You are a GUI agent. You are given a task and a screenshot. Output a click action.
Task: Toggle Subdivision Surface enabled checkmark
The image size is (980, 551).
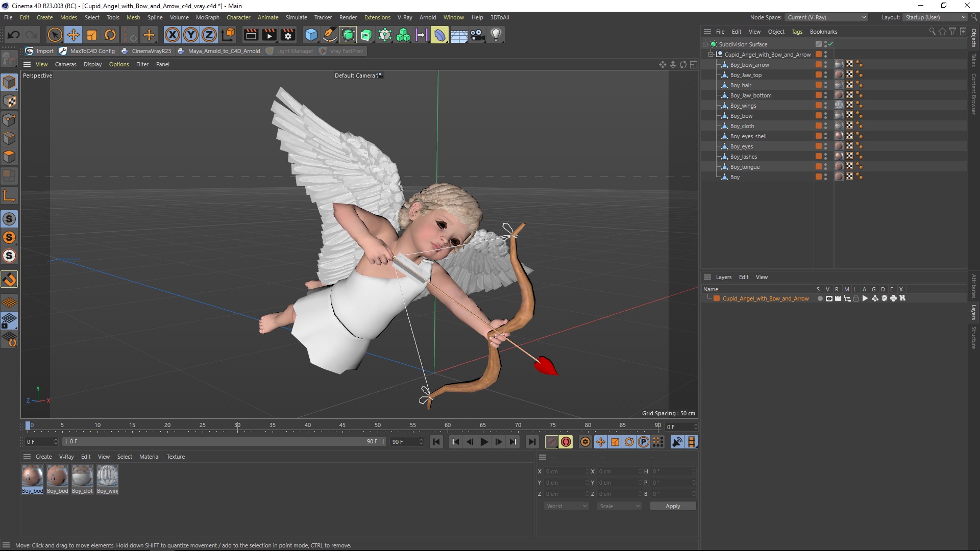[x=830, y=44]
